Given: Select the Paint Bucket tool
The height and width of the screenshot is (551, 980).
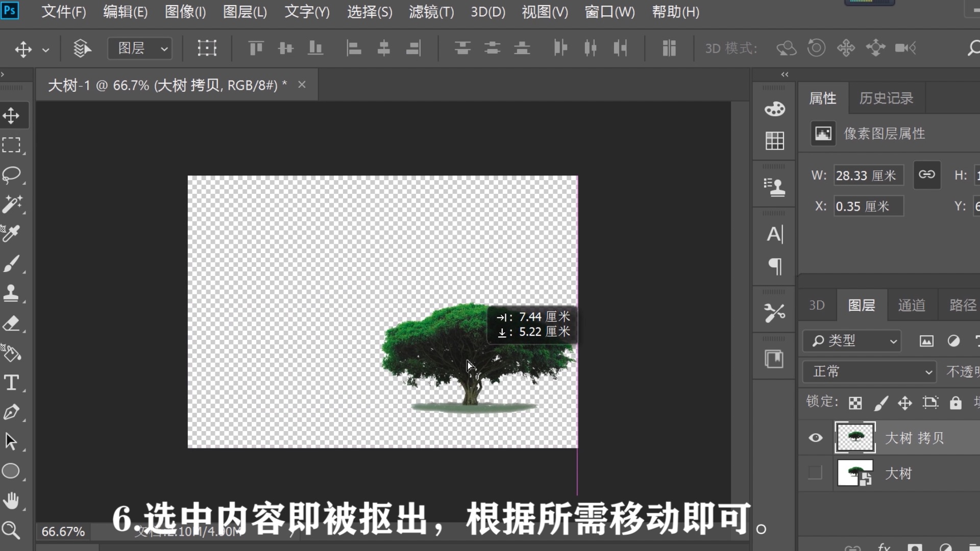Looking at the screenshot, I should pyautogui.click(x=11, y=353).
